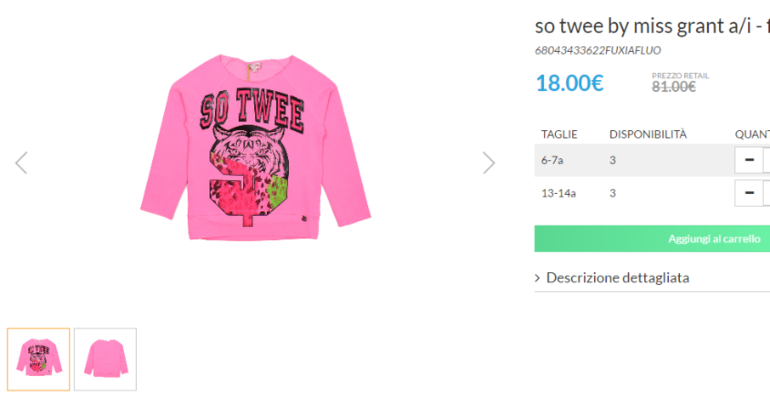The height and width of the screenshot is (416, 770).
Task: Select the front view sweatshirt thumbnail
Action: [x=39, y=359]
